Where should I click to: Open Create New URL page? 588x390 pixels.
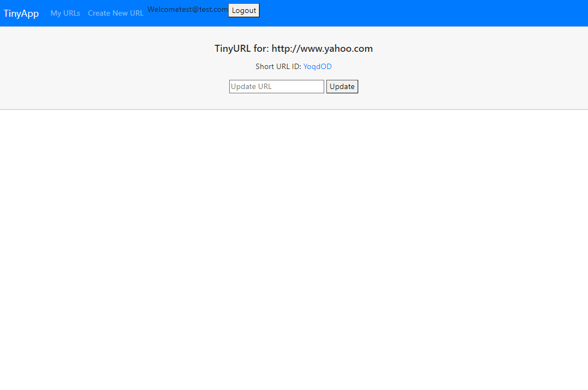[115, 13]
